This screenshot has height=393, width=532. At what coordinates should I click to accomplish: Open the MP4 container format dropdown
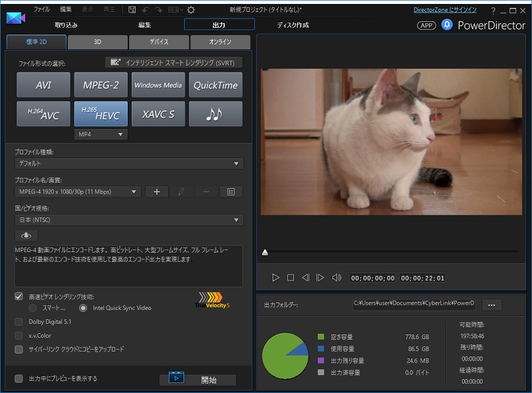(x=100, y=134)
